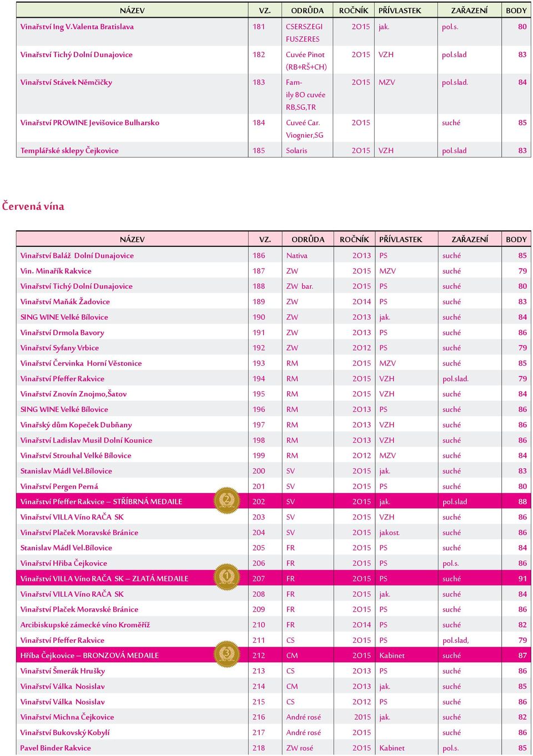Click 'Templářské sklepy Čejkovice' row name
Screen dimensions: 533x756
(x=69, y=150)
